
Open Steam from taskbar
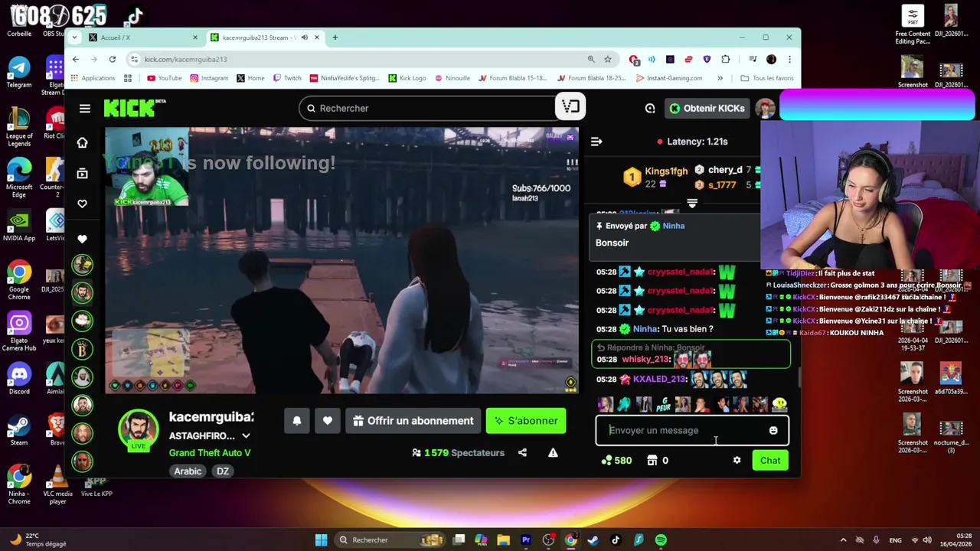593,540
